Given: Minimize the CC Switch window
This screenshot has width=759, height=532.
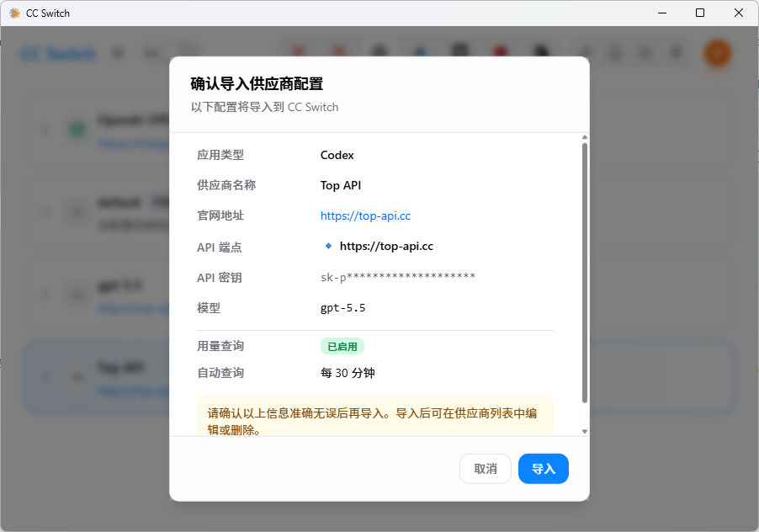Looking at the screenshot, I should pos(662,13).
